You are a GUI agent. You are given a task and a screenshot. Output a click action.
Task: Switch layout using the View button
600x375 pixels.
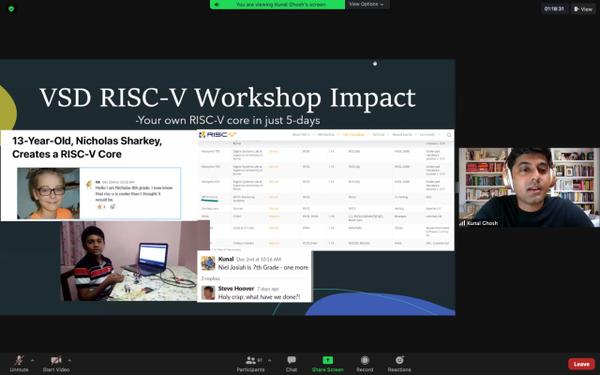pyautogui.click(x=583, y=9)
